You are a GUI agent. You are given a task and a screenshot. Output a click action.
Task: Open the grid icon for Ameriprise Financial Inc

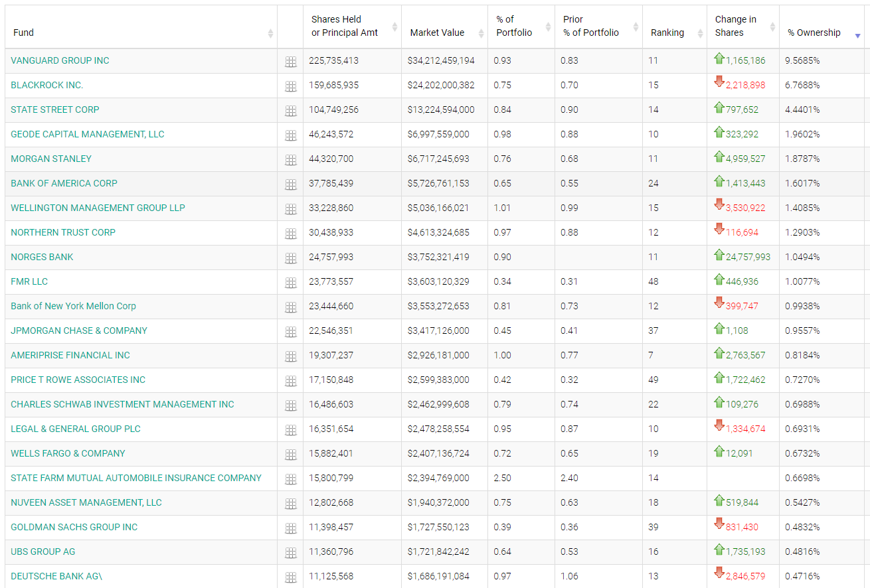tap(290, 356)
